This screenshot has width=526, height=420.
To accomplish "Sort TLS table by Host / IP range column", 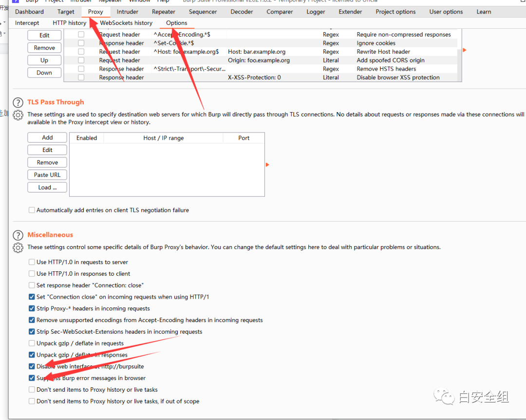I will tap(163, 138).
